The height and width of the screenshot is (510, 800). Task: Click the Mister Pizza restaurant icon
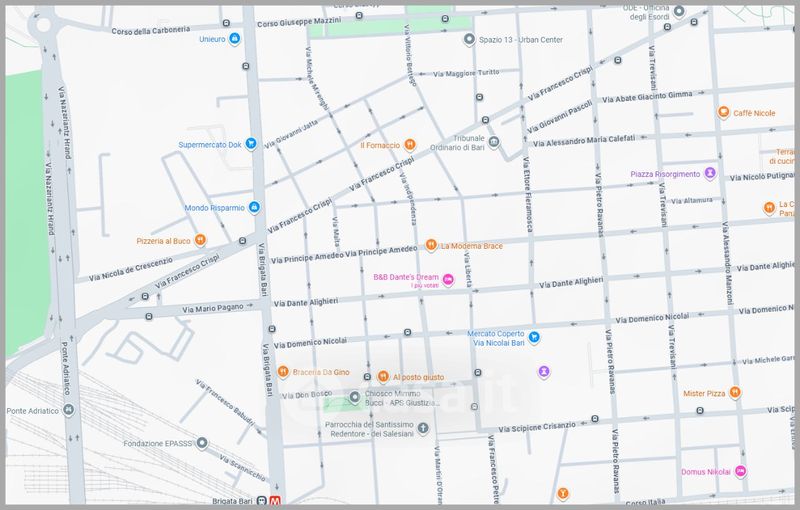click(736, 392)
